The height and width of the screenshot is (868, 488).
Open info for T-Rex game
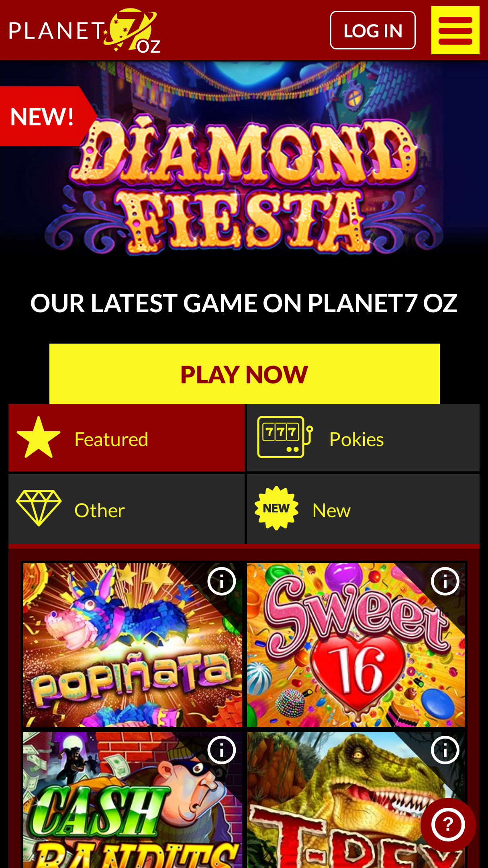pyautogui.click(x=445, y=750)
